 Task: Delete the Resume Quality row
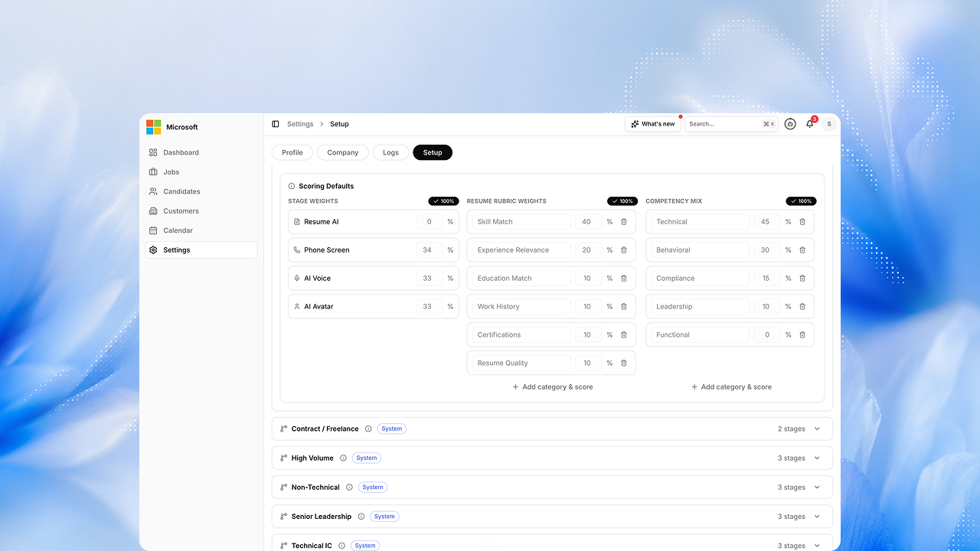(x=624, y=364)
